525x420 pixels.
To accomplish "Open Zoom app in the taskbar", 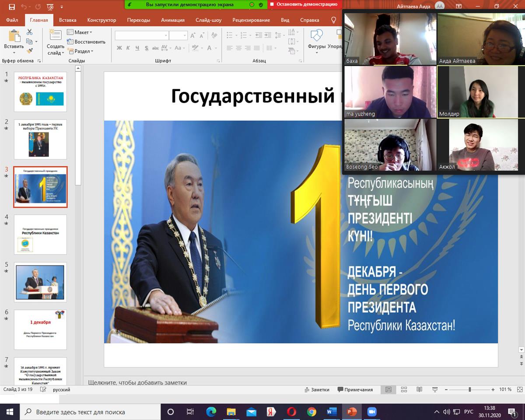I will pyautogui.click(x=371, y=412).
